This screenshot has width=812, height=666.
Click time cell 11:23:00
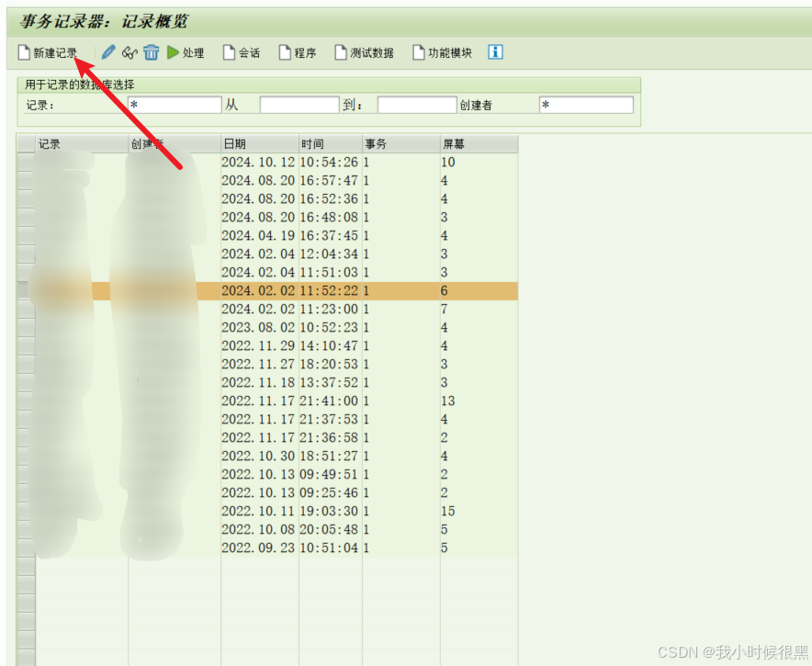(329, 310)
